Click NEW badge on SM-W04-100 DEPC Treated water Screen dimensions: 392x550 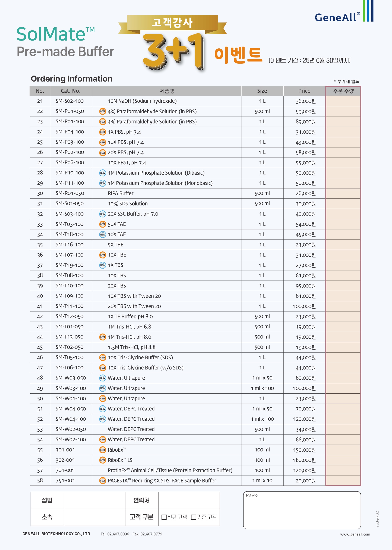coord(103,419)
